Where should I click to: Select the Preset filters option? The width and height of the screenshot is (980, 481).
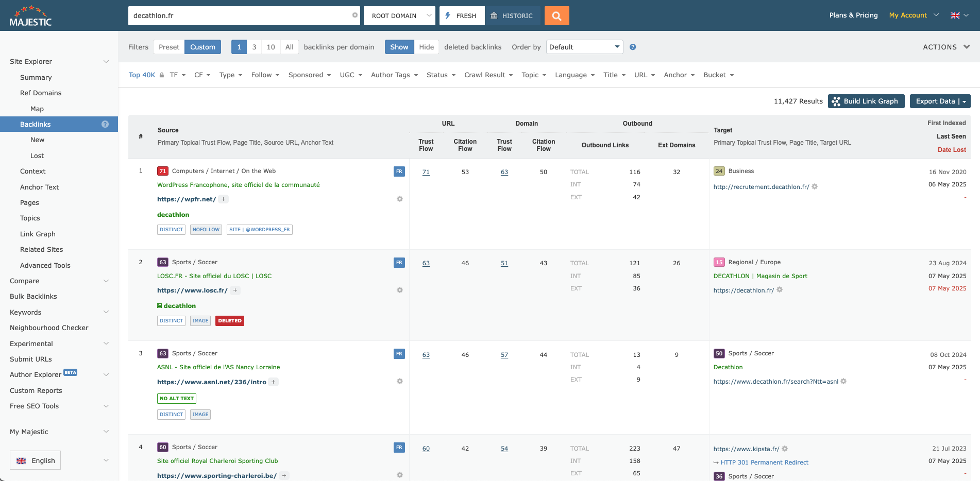(169, 47)
